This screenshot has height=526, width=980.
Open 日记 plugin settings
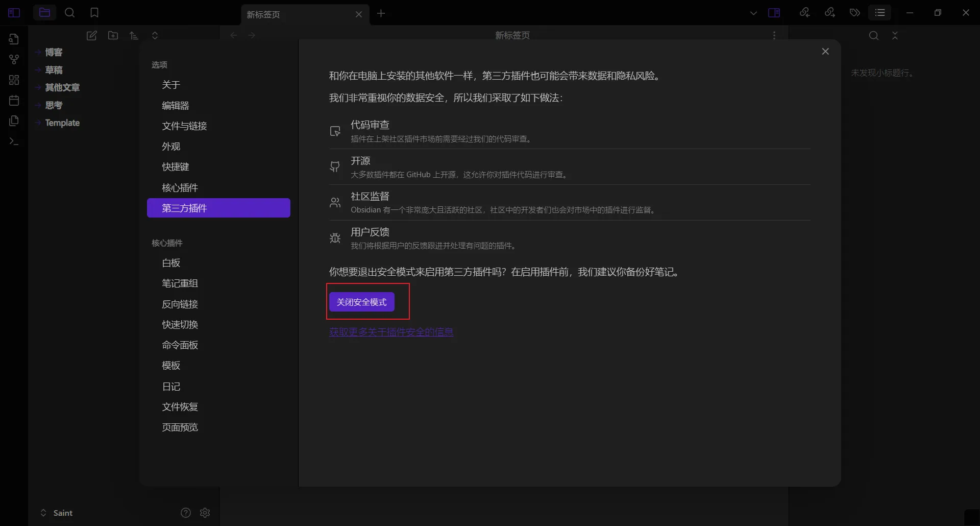click(218, 387)
